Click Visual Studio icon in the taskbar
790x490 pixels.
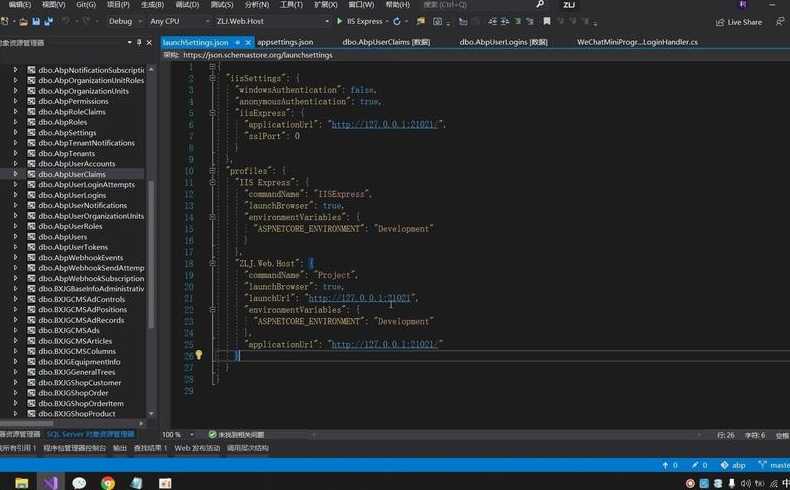tap(50, 483)
